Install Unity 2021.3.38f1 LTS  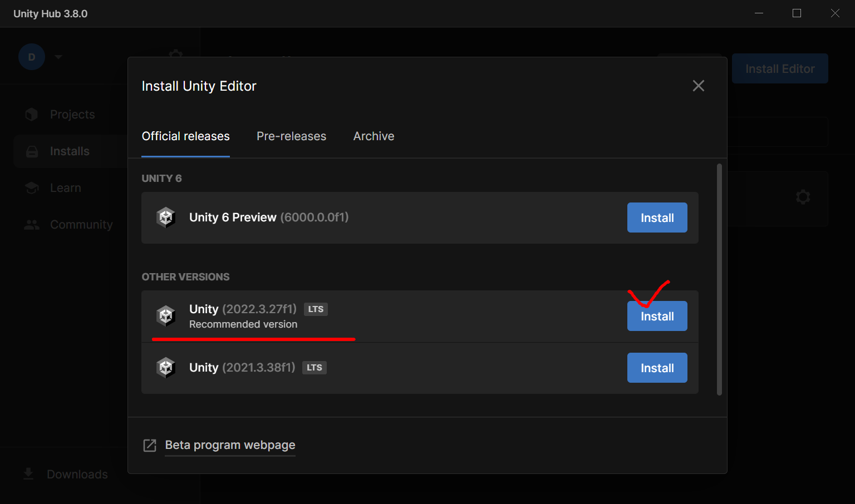click(657, 368)
